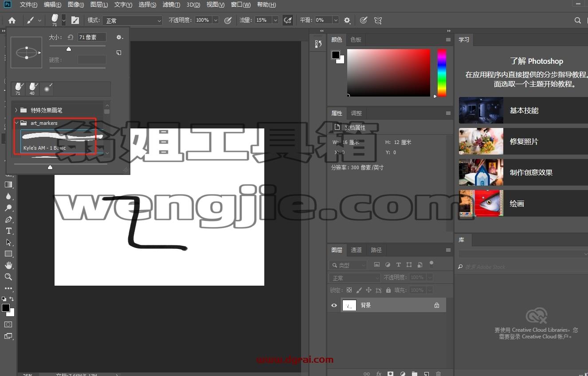Toggle pressure for opacity button

(228, 20)
